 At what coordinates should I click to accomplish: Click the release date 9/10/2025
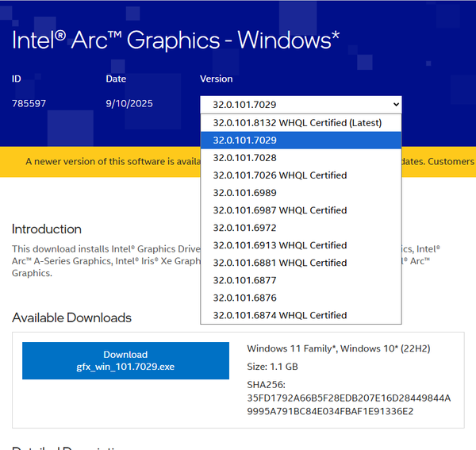click(x=129, y=104)
